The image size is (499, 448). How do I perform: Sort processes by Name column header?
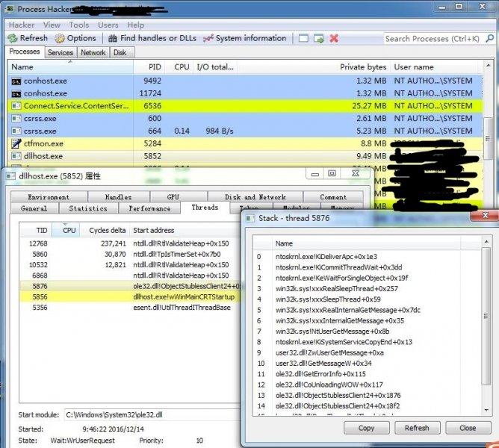tap(70, 66)
